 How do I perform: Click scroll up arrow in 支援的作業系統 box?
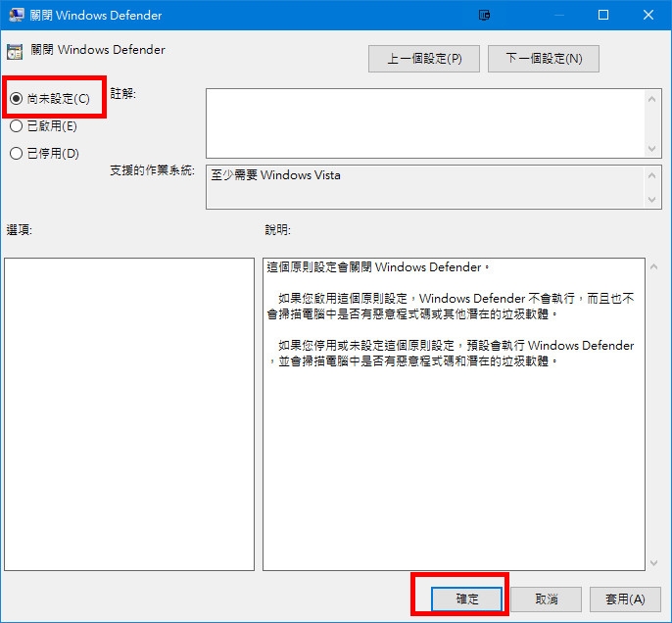pos(651,175)
